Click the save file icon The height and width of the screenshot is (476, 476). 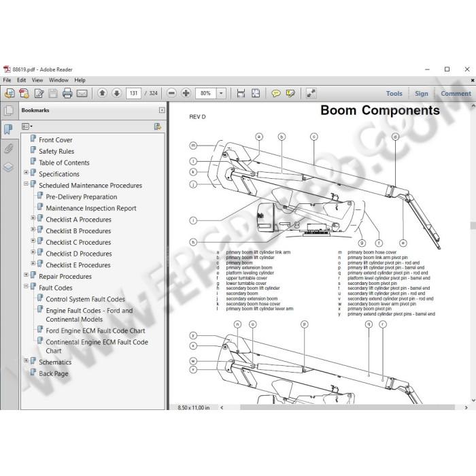click(x=53, y=93)
